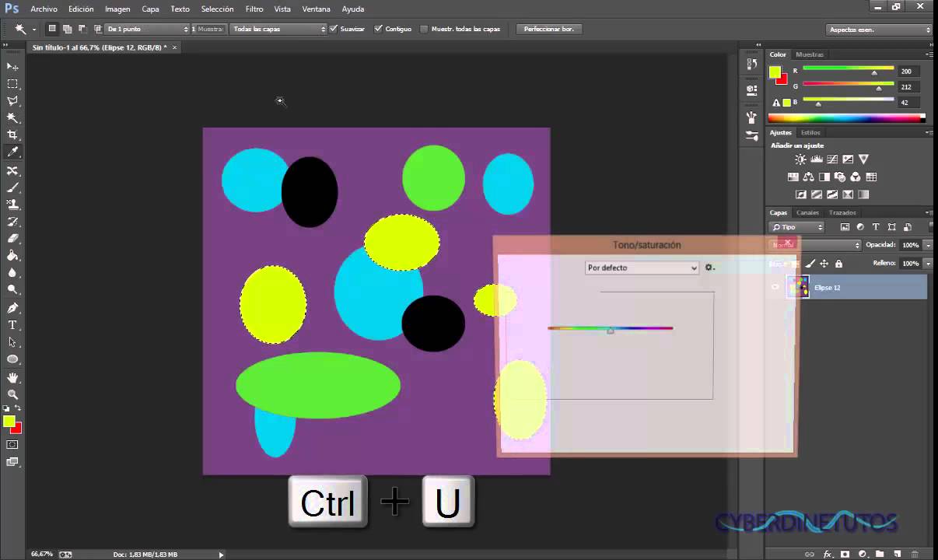The height and width of the screenshot is (560, 938).
Task: Close the Sin título-1 document tab
Action: click(174, 47)
